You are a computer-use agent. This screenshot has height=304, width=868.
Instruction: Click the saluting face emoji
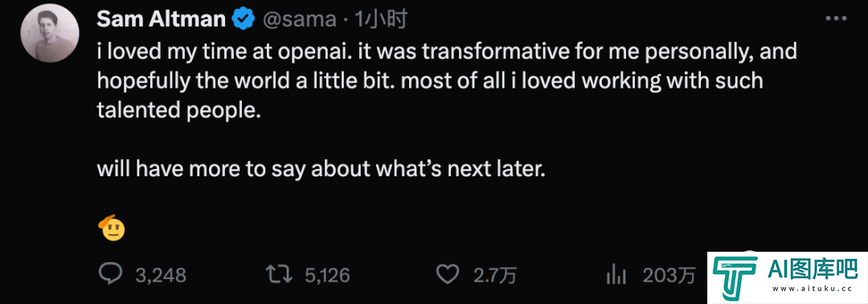coord(111,227)
